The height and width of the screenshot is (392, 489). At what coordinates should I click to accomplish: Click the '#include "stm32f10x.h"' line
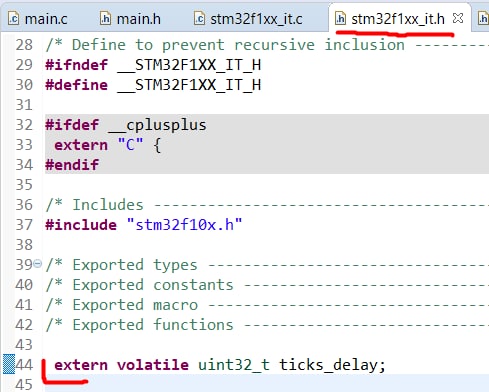point(144,225)
